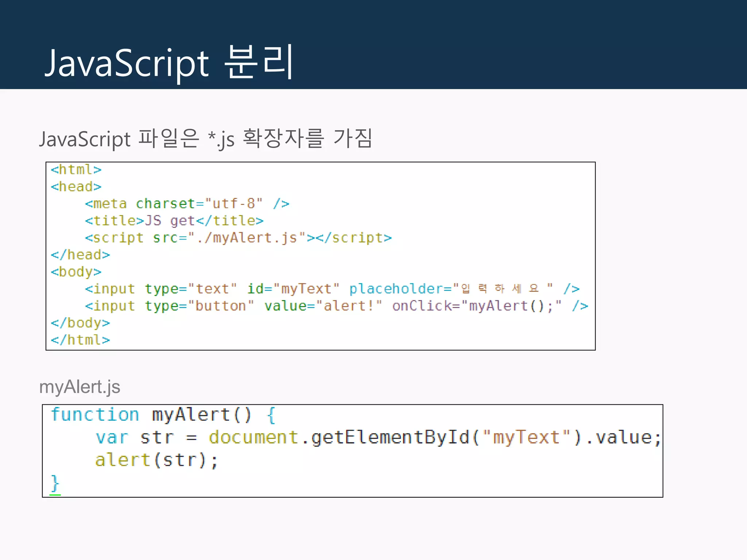This screenshot has width=747, height=560.
Task: Select the input type="text" id="myText" line
Action: coord(332,289)
